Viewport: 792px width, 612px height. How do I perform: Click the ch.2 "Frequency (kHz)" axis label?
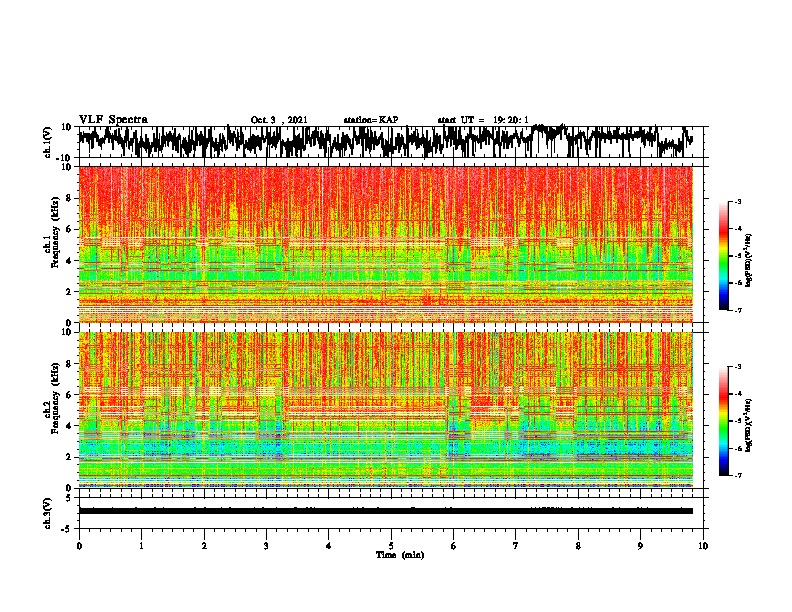55,398
